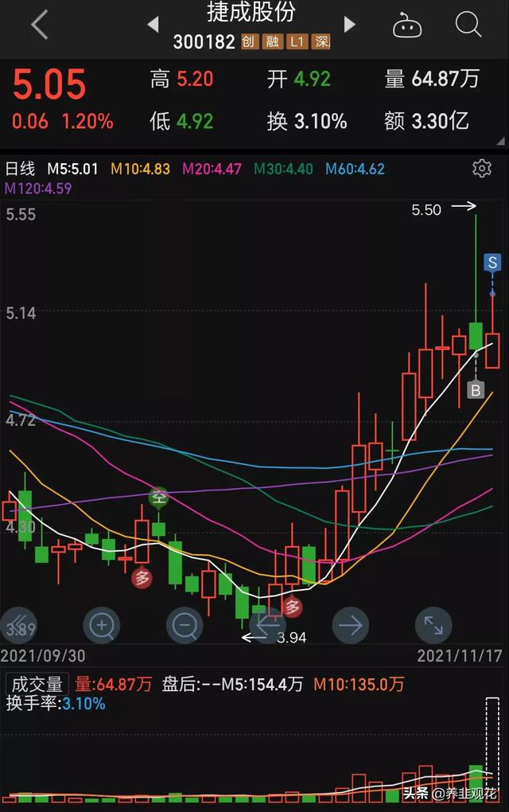Screen dimensions: 509x812
Task: Tap low price value next to 低
Action: 195,122
